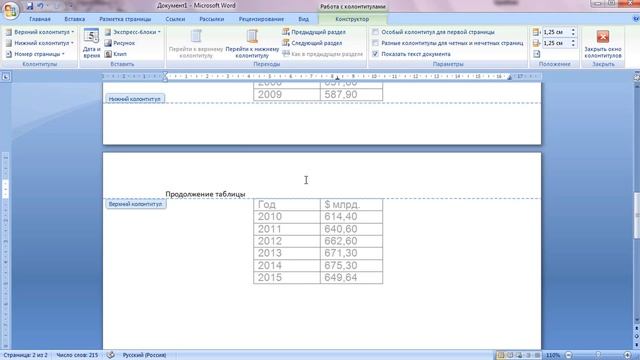Click zoom out minus button
Screen dimensions: 640x360
point(569,355)
